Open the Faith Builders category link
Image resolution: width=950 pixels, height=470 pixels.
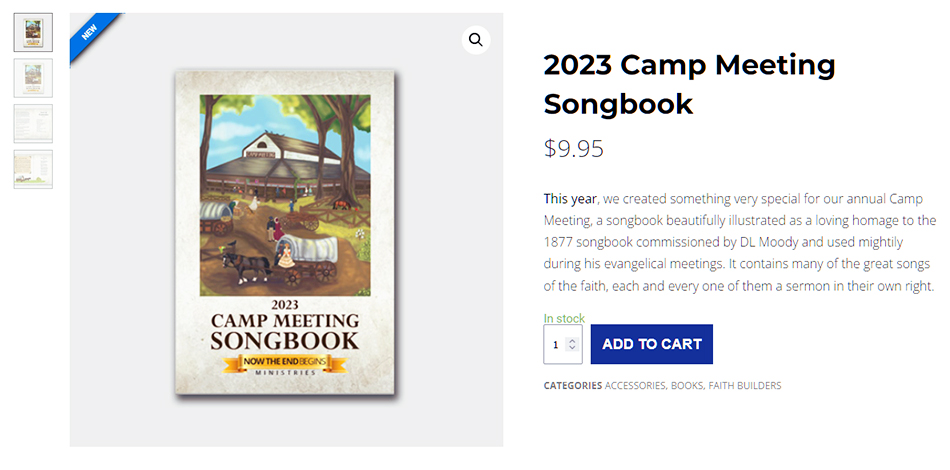[745, 386]
